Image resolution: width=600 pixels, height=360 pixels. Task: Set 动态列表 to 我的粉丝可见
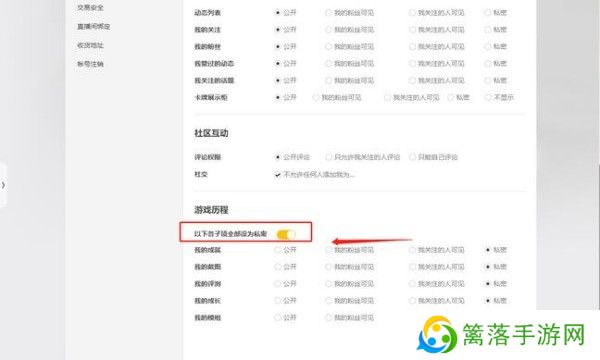pos(328,13)
